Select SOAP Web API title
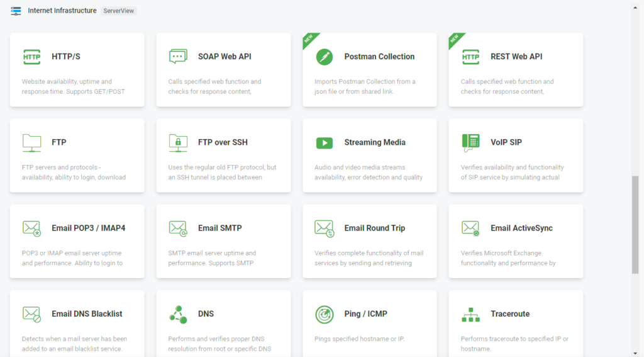644x357 pixels. 225,57
